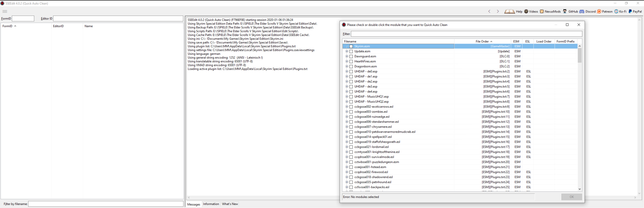Viewport: 644px width, 208px height.
Task: Expand the UHDAP - de0.esp node
Action: (347, 71)
